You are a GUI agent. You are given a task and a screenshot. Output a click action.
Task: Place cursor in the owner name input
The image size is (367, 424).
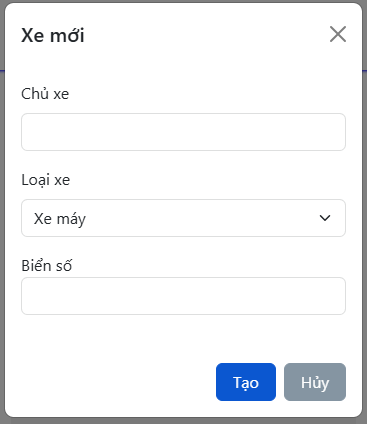click(x=183, y=132)
